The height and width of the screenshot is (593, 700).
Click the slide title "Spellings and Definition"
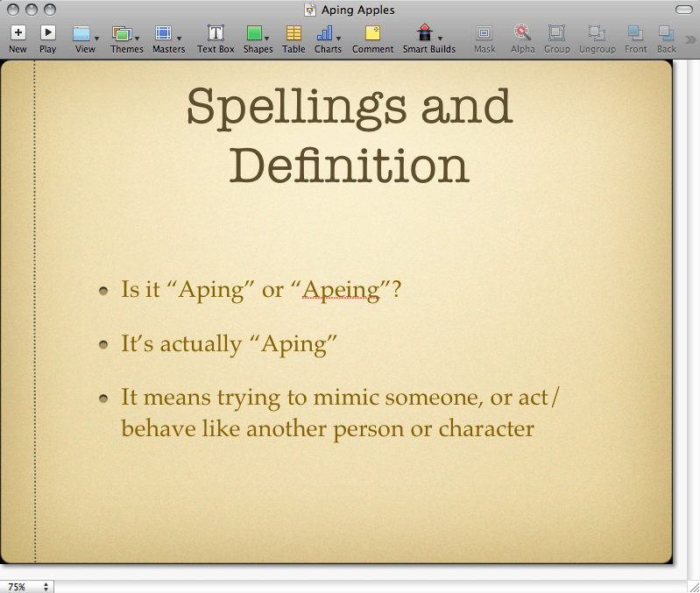point(349,135)
